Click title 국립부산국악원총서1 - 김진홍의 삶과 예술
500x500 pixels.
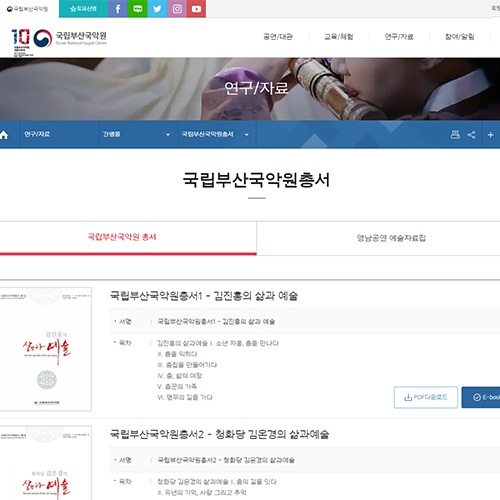coord(204,296)
